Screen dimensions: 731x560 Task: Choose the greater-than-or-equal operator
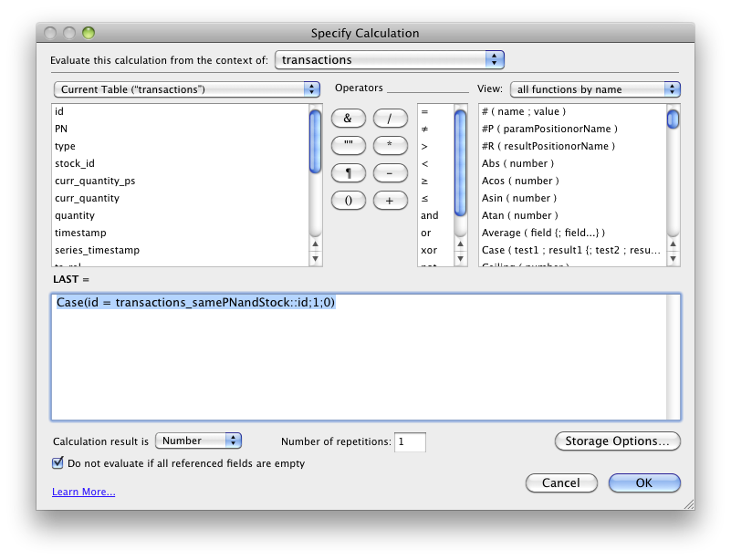(435, 181)
